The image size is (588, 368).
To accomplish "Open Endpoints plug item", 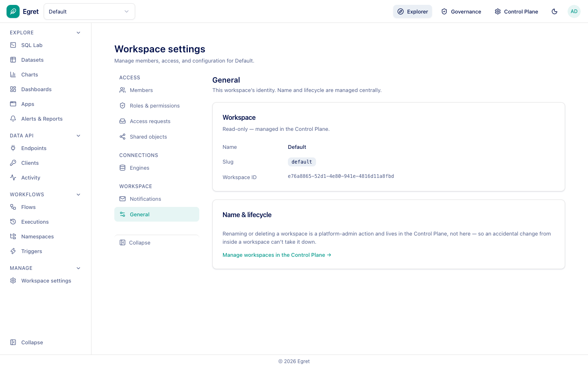I will point(45,148).
